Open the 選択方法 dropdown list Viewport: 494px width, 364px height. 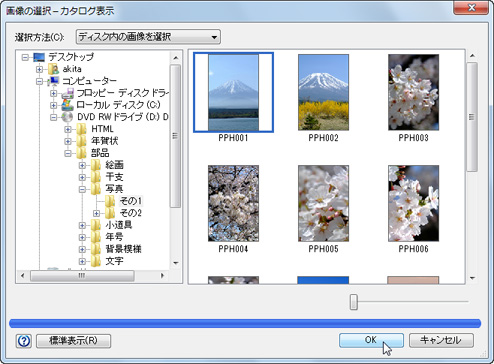pyautogui.click(x=148, y=37)
